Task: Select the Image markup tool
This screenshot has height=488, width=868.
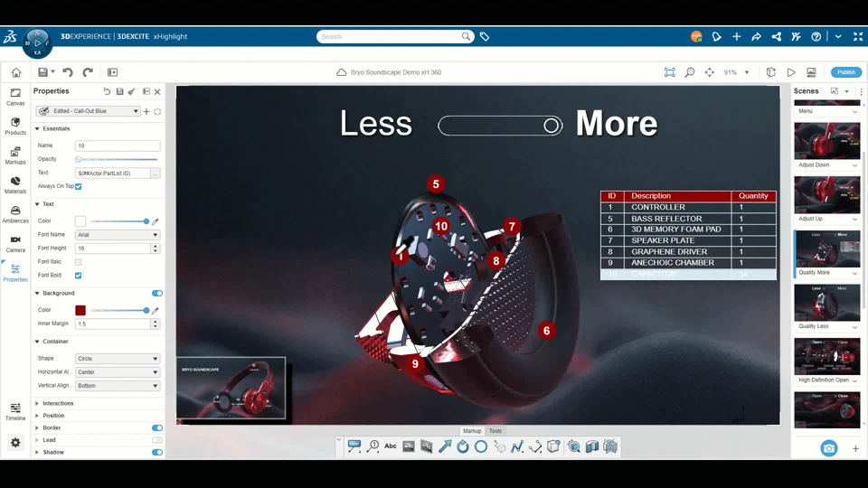Action: point(409,446)
